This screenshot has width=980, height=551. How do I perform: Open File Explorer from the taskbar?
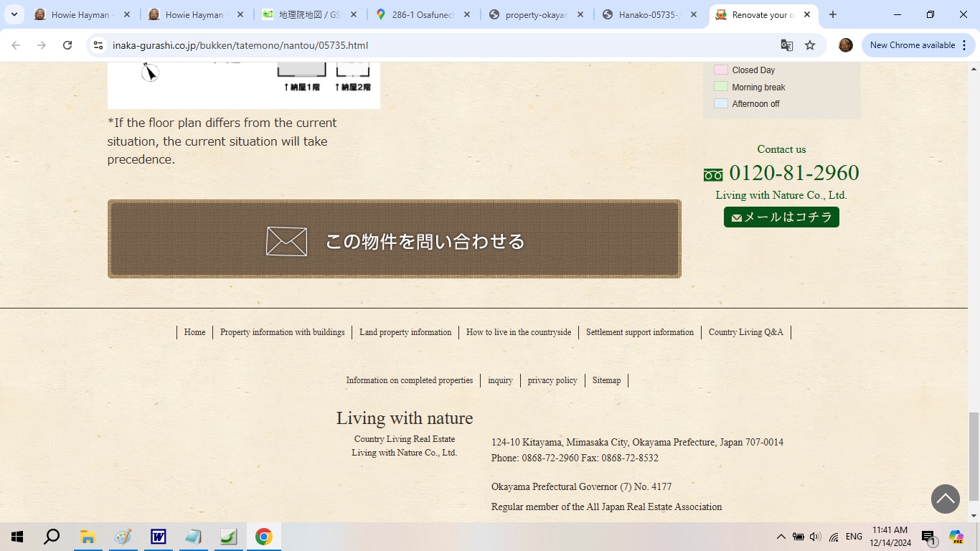pyautogui.click(x=88, y=537)
